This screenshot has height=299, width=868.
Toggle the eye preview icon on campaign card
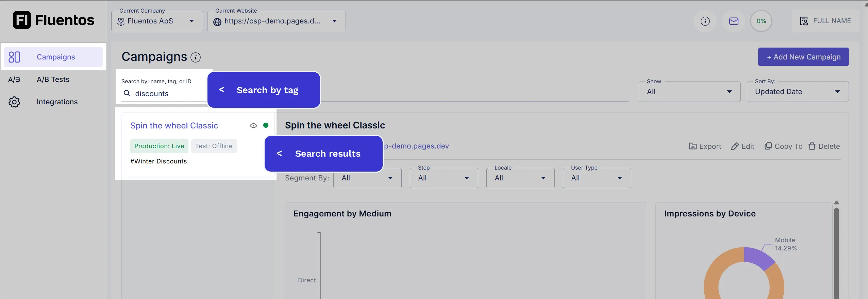(253, 125)
